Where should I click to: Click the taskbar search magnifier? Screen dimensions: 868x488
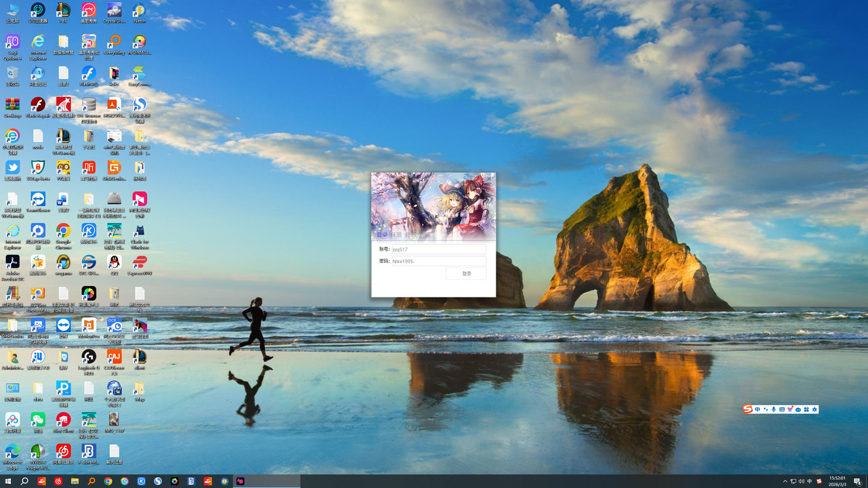(24, 481)
